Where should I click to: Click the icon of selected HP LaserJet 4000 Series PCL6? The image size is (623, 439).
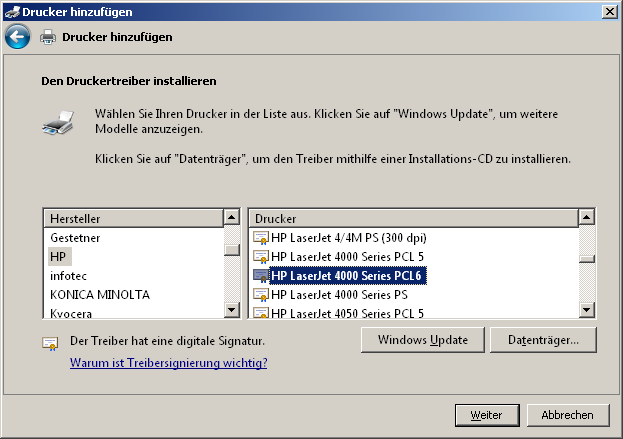[261, 276]
